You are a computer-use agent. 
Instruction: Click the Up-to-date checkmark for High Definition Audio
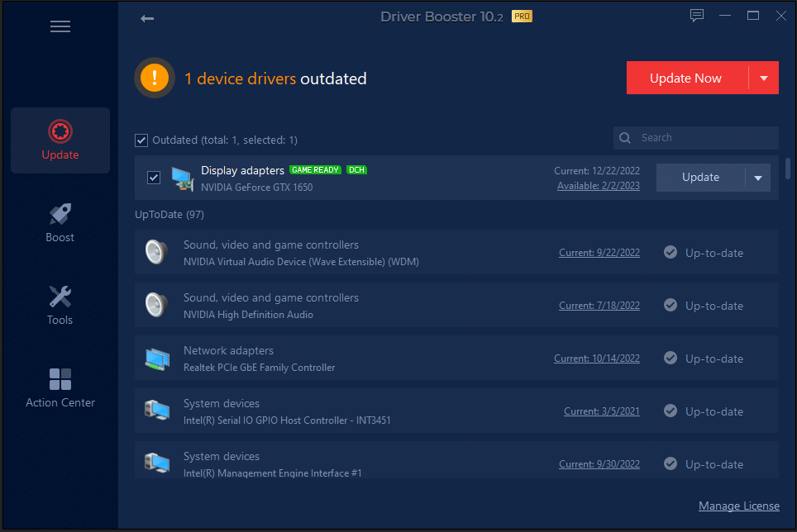(671, 305)
